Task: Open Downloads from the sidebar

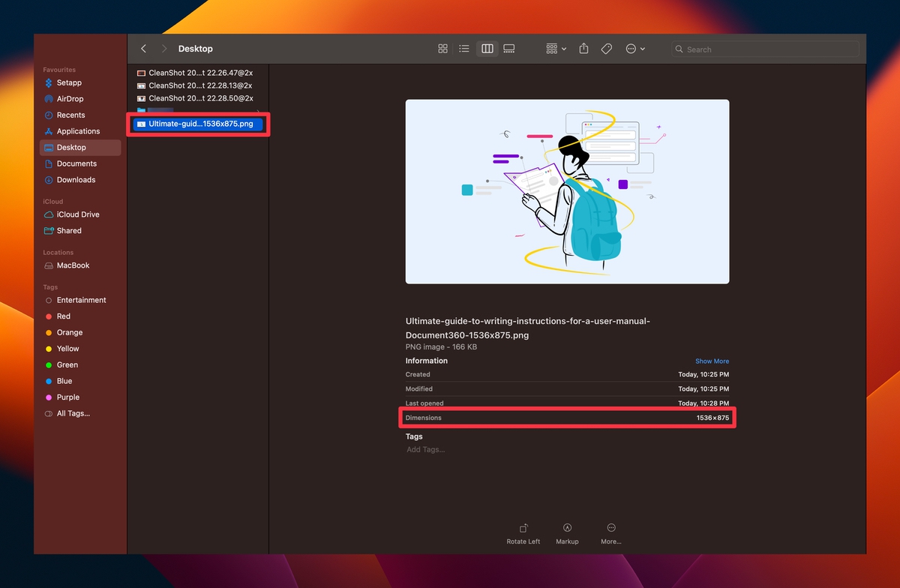Action: point(77,179)
